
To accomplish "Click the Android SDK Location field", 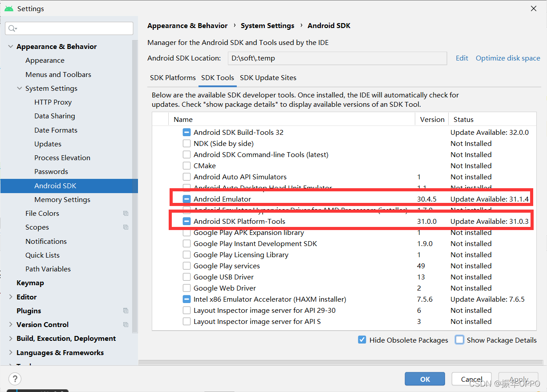I will tap(337, 58).
